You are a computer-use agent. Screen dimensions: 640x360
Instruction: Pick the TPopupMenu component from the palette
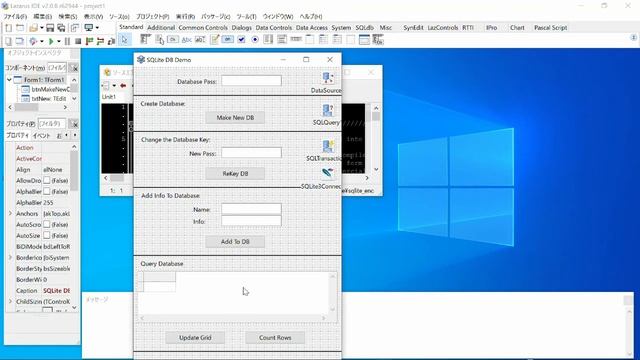[160, 40]
